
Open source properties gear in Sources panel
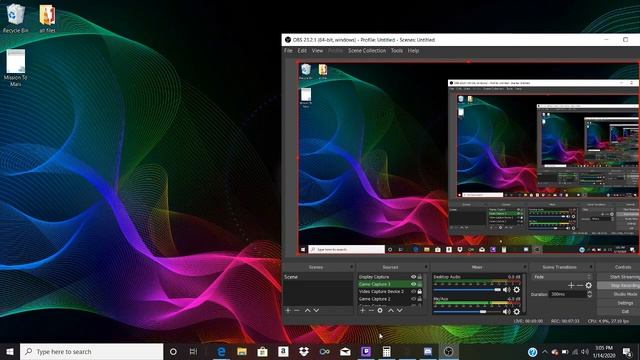(x=380, y=311)
